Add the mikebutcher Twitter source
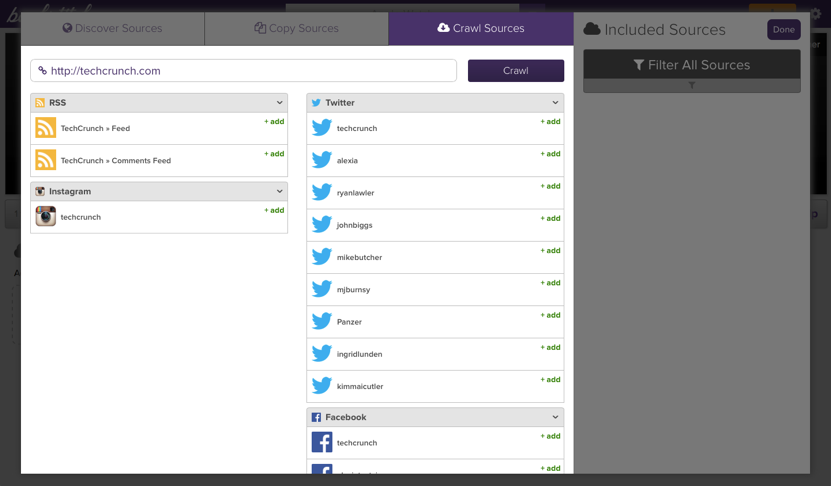 tap(551, 251)
